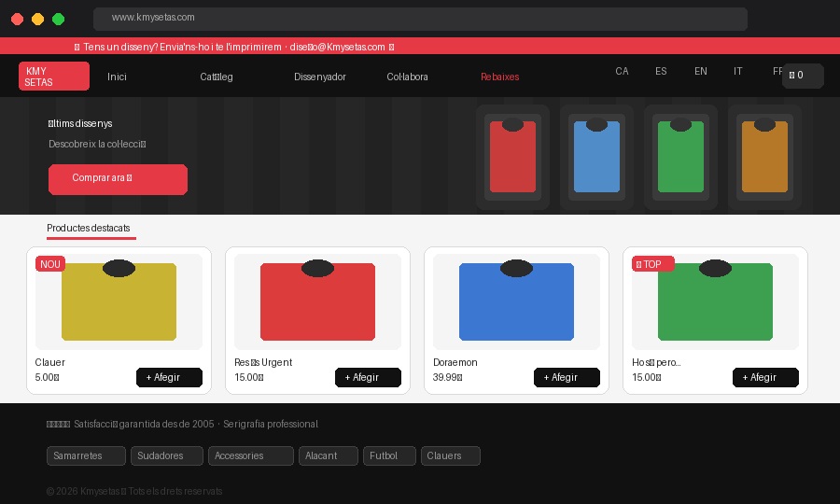Click the NOU badge on Clauer
The height and width of the screenshot is (504, 840).
click(x=50, y=264)
